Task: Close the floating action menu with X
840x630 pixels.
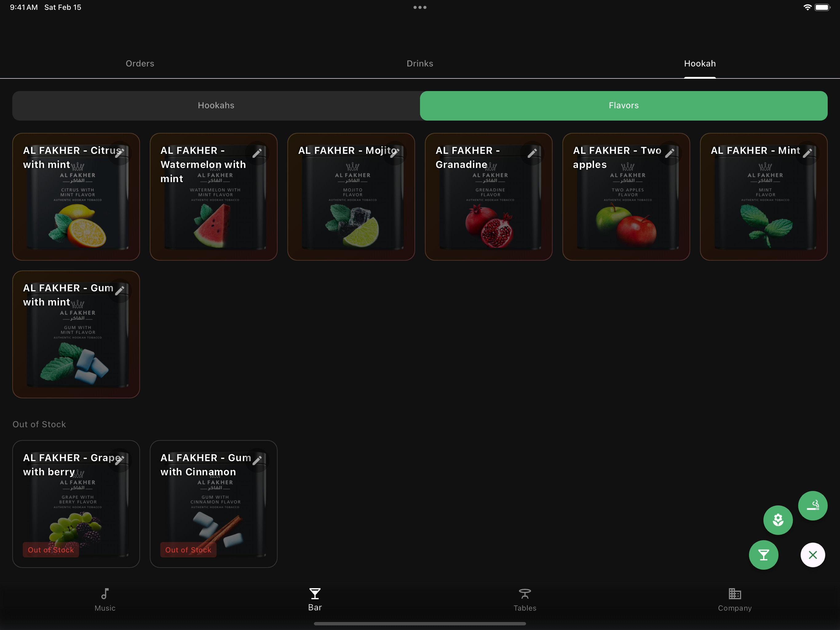Action: click(x=812, y=555)
